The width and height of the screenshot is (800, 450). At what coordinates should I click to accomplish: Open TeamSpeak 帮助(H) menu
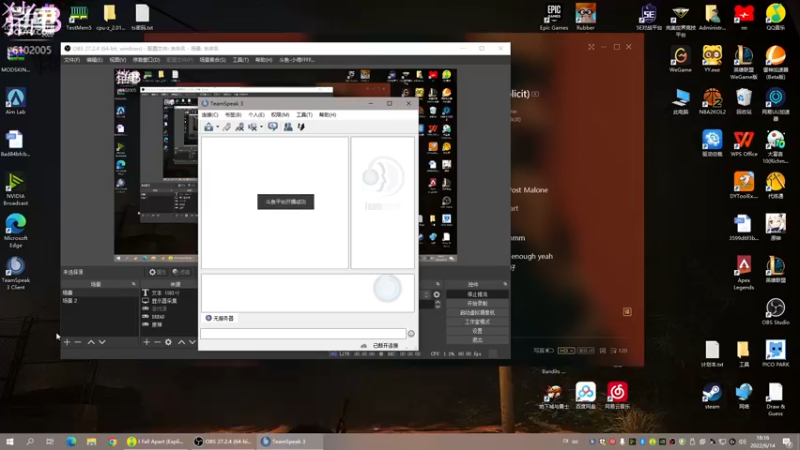[x=328, y=115]
